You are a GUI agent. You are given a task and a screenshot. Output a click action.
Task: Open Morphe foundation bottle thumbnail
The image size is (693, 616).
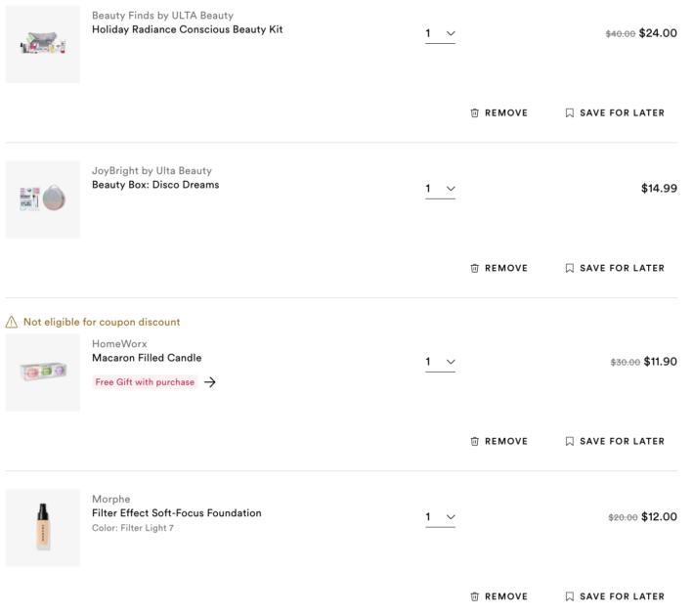(43, 528)
